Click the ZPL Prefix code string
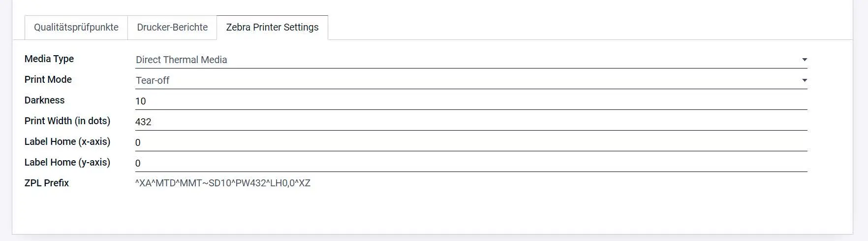 [x=222, y=183]
